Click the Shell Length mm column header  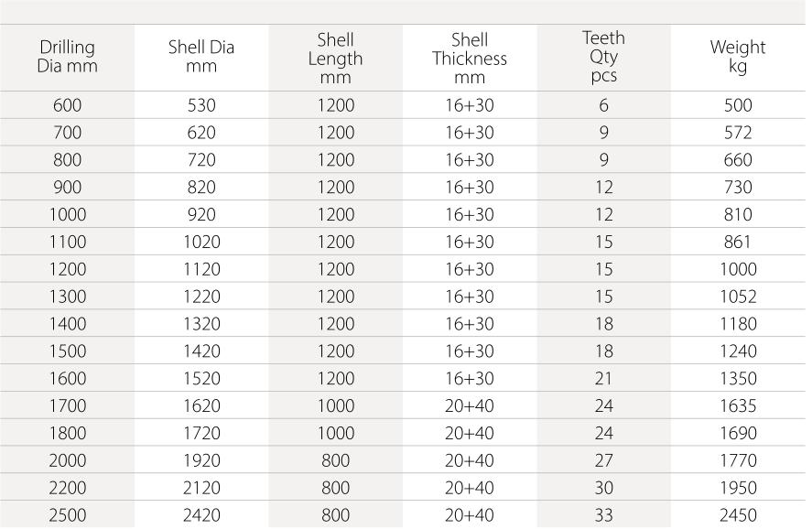(336, 59)
